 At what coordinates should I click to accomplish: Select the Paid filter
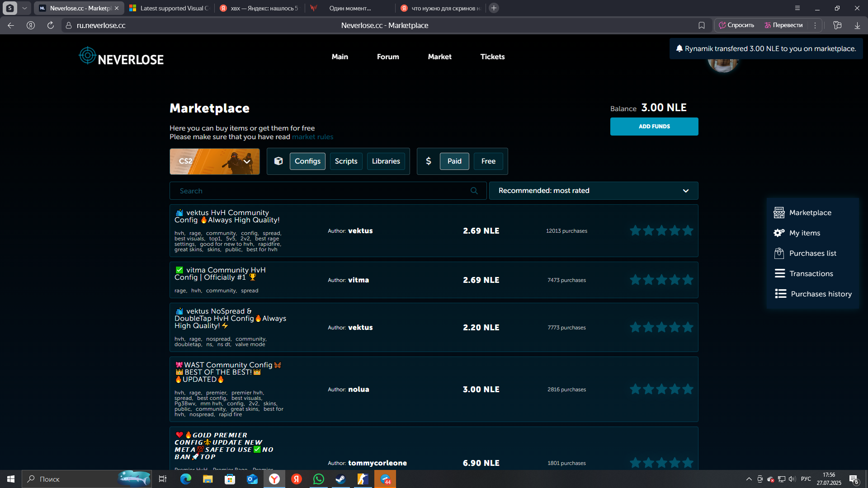[x=454, y=161]
